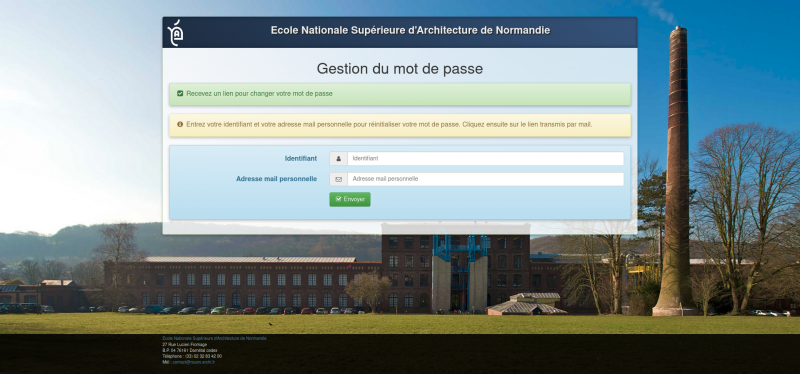Select the green 'Recevez un lien' message text
This screenshot has width=800, height=374.
[x=259, y=94]
